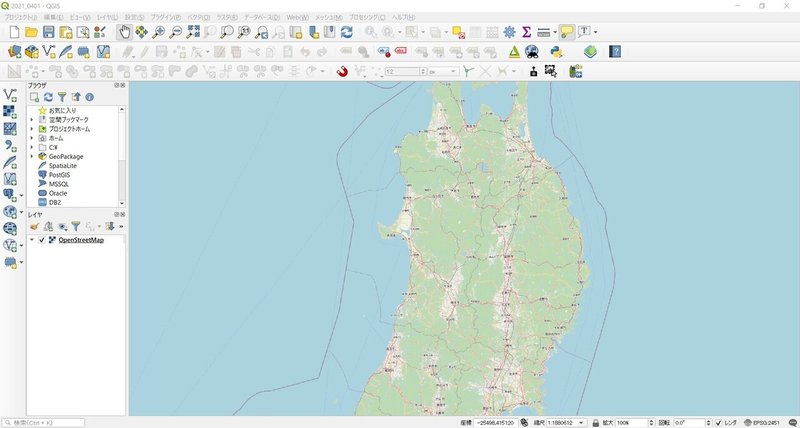
Task: Add SpatiaLite layer feather icon in sidebar
Action: click(10, 162)
